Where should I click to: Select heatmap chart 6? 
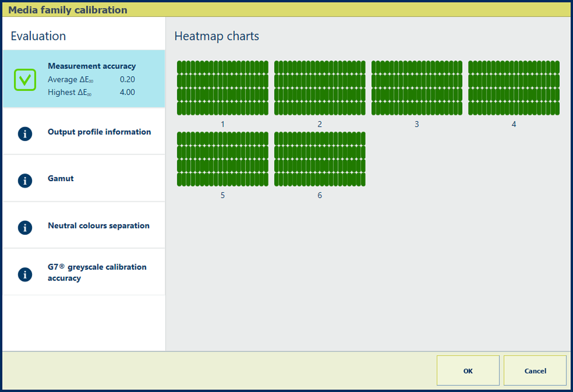point(320,159)
